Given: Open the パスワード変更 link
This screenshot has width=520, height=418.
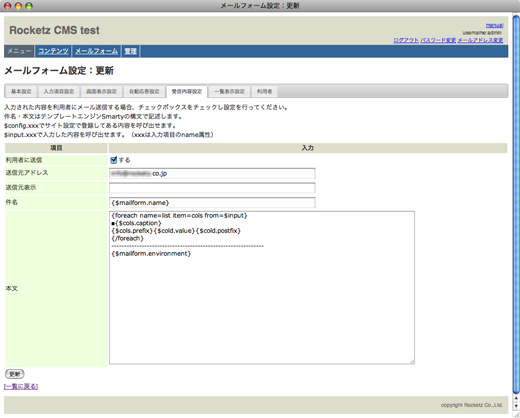Looking at the screenshot, I should click(x=438, y=40).
